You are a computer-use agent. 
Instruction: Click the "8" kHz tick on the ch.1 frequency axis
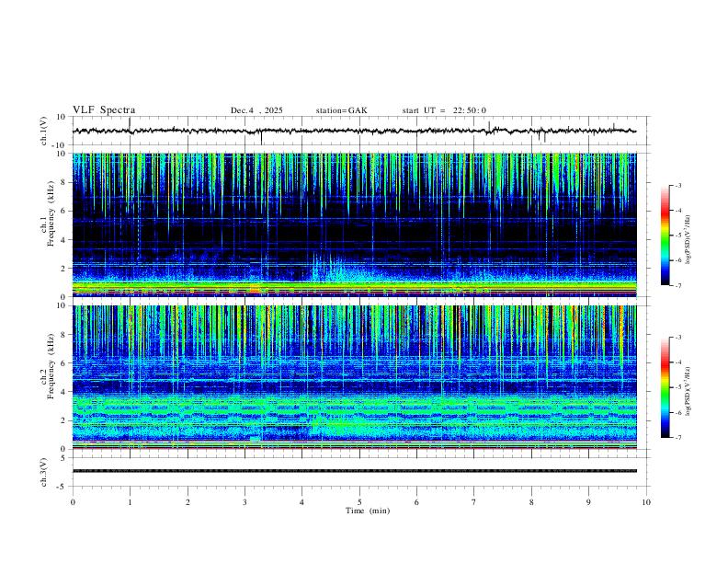pos(63,182)
